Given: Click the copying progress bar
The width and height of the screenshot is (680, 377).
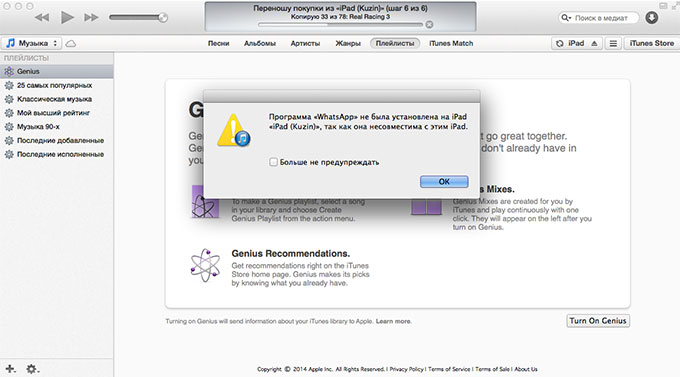Looking at the screenshot, I should click(340, 25).
